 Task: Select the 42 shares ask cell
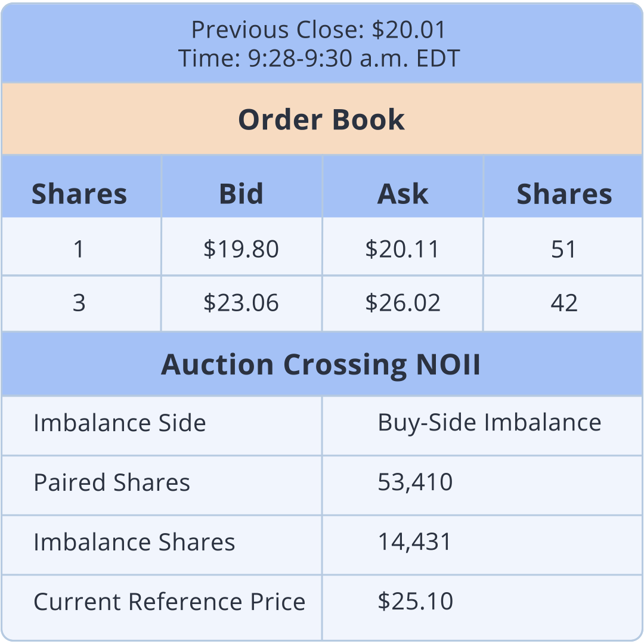click(564, 303)
